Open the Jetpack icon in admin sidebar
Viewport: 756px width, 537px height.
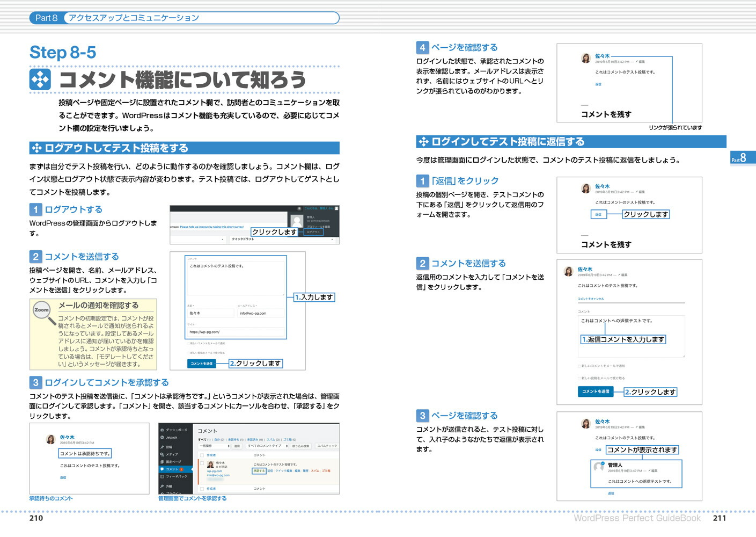pyautogui.click(x=162, y=437)
